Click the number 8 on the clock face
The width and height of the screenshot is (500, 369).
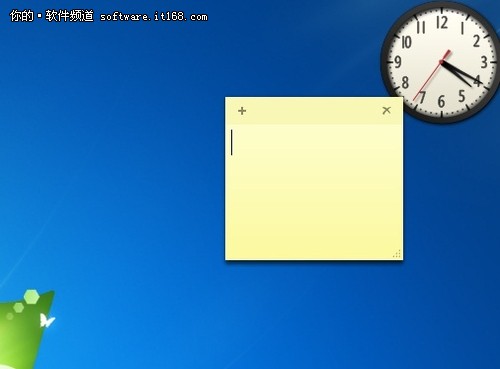pyautogui.click(x=405, y=82)
